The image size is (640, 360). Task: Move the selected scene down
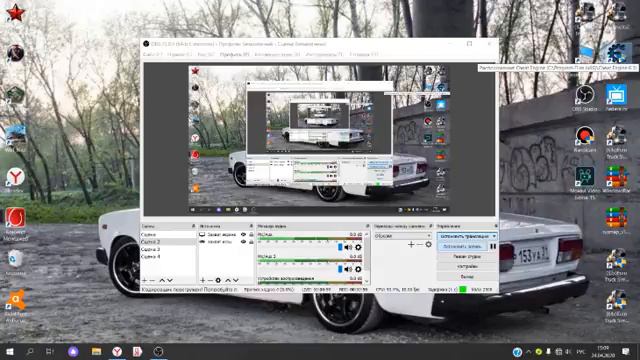pyautogui.click(x=170, y=280)
